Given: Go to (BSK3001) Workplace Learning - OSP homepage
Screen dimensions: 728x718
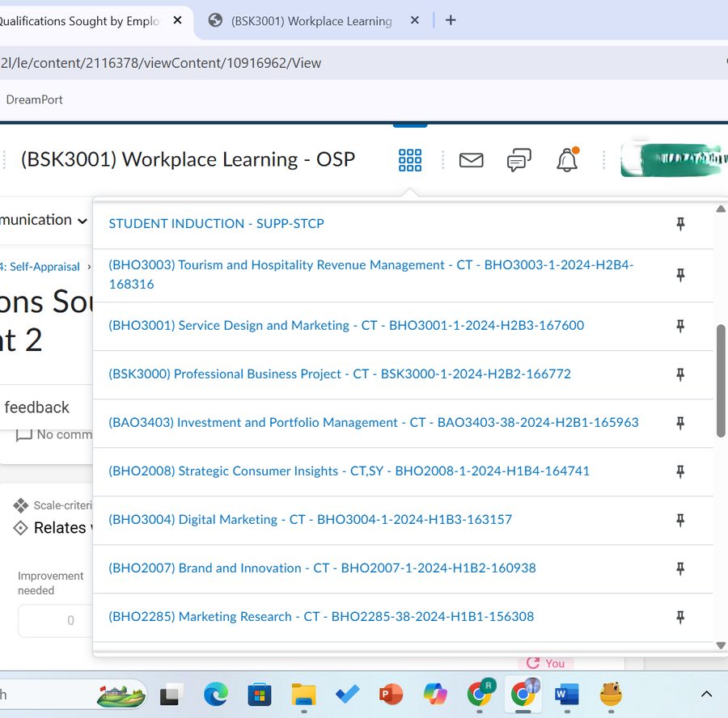Looking at the screenshot, I should 188,159.
